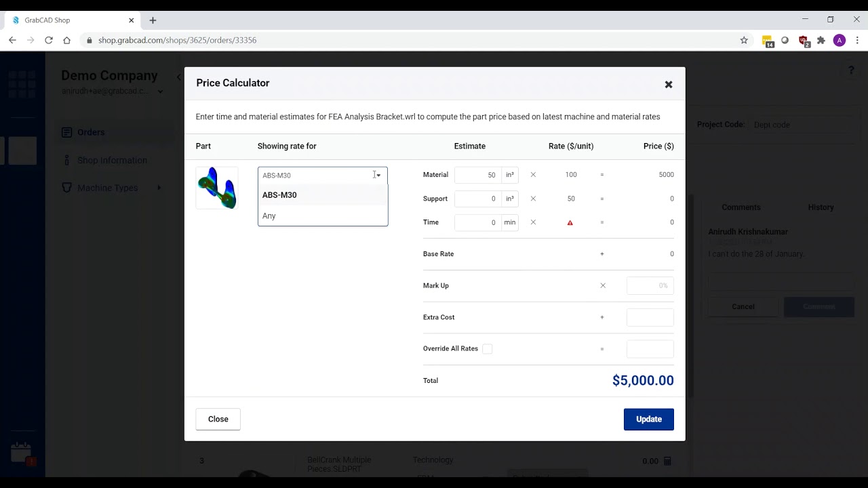
Task: Click the Time estimate input field
Action: (x=478, y=222)
